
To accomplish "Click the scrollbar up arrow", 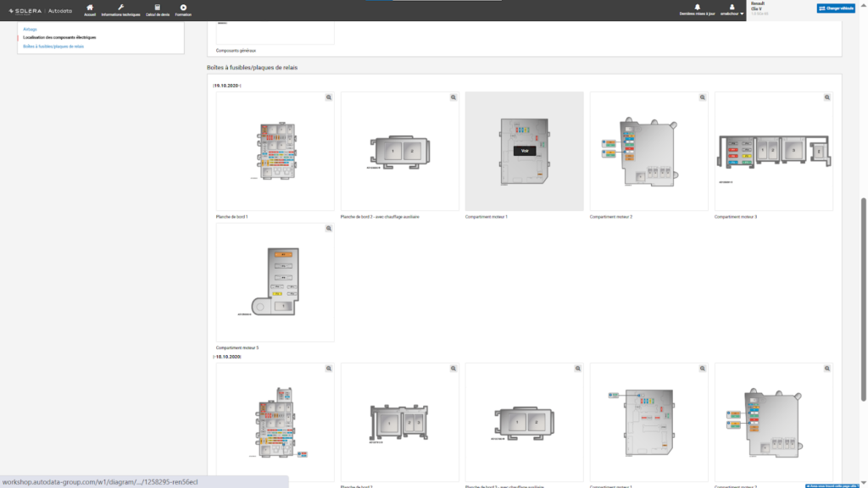I will coord(863,3).
